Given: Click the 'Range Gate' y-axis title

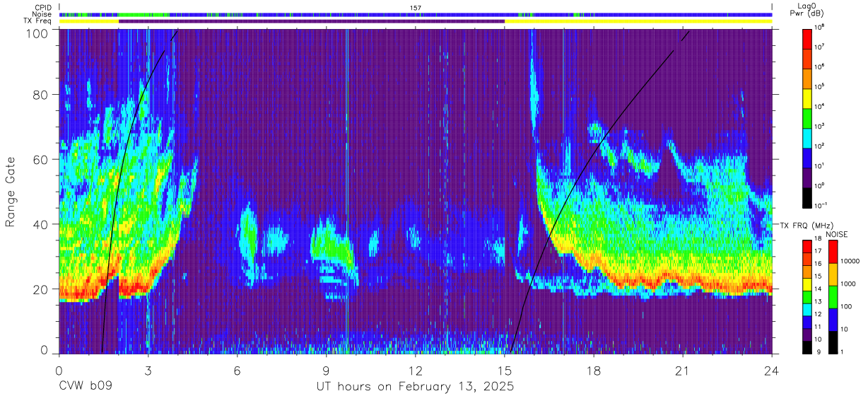Looking at the screenshot, I should [x=11, y=191].
